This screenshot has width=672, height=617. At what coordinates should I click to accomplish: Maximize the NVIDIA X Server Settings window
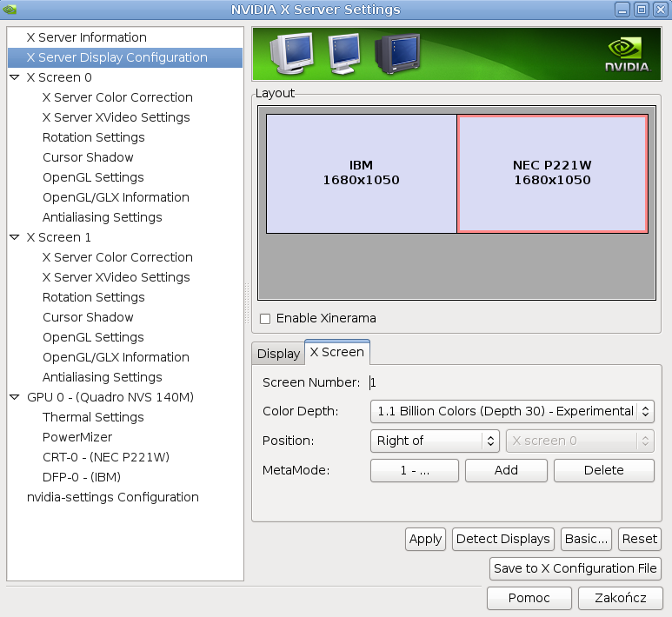[642, 10]
